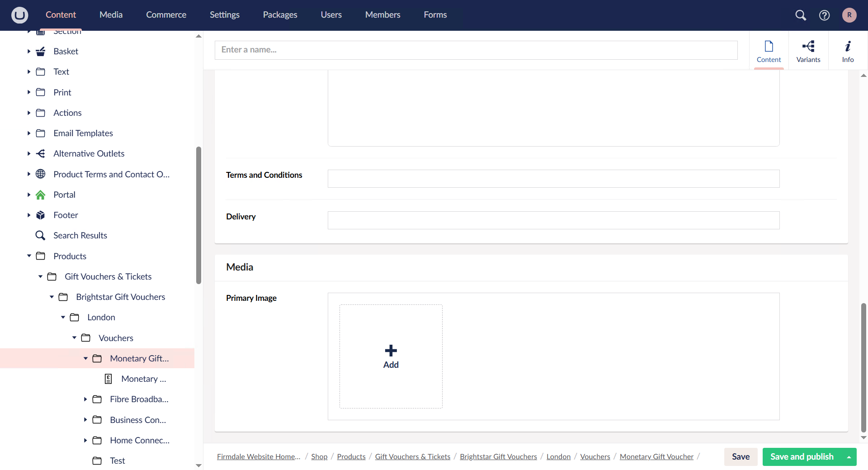
Task: Click inside the Enter a name field
Action: (x=476, y=50)
